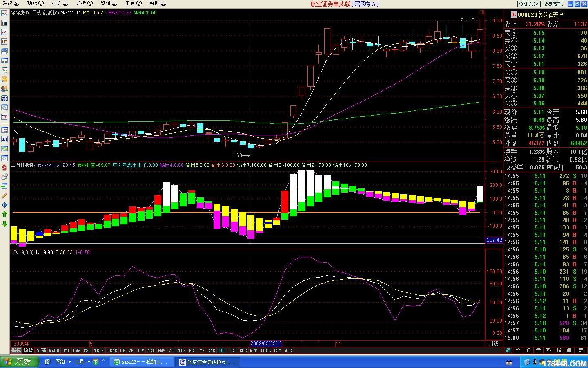Expand the 工具 taskbar toolbar dropdown arrow
Screen dimensions: 588x368
89,362
